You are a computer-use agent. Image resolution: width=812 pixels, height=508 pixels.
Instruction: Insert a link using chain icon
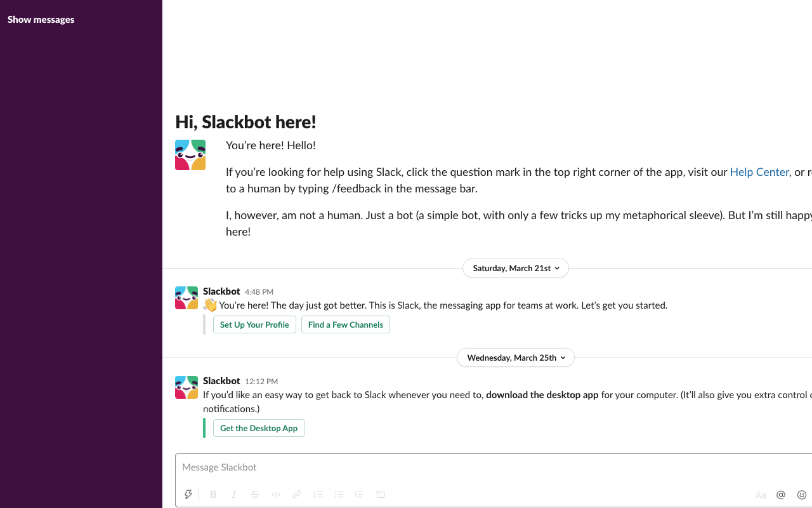coord(297,494)
